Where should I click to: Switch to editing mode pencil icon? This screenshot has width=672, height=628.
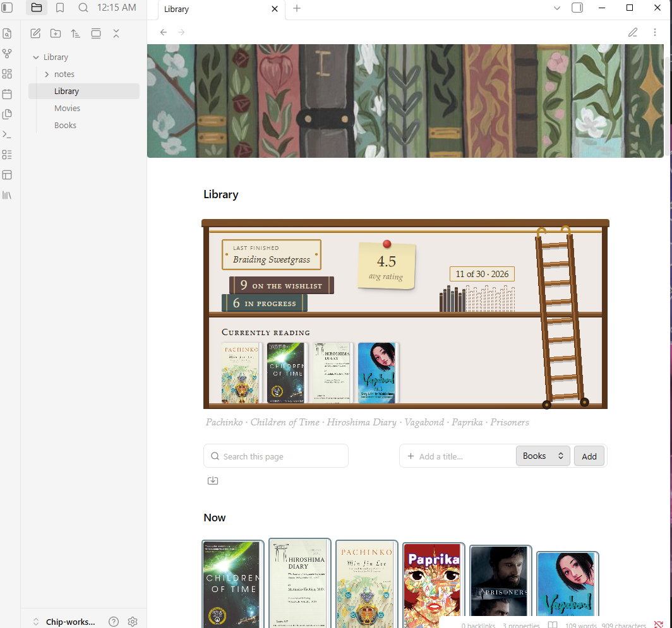tap(633, 32)
